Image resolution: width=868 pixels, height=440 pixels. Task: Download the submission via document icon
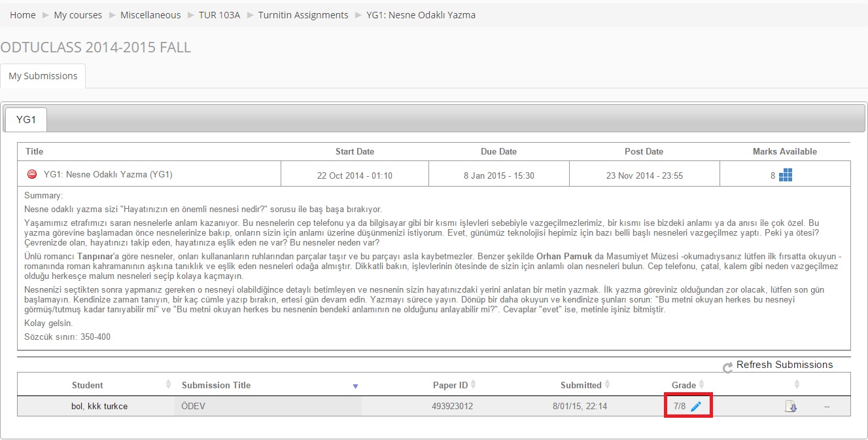(x=791, y=407)
